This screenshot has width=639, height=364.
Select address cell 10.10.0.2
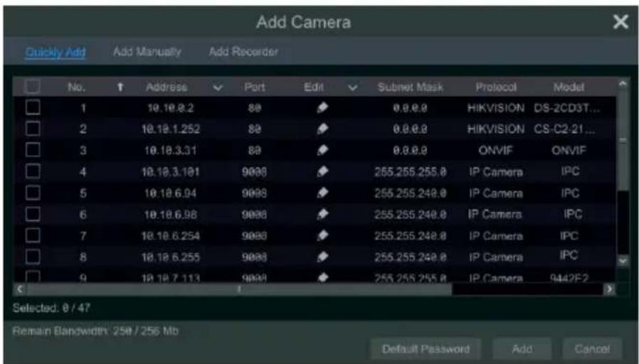(x=170, y=108)
